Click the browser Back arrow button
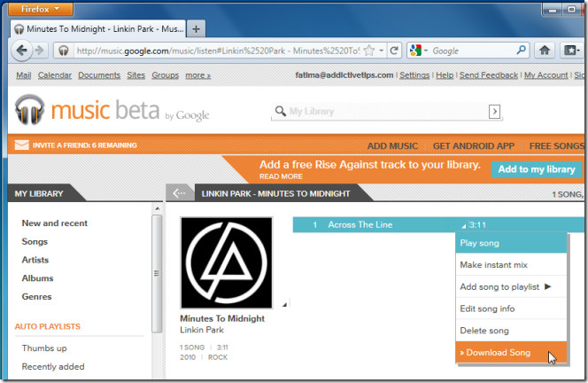 coord(22,51)
